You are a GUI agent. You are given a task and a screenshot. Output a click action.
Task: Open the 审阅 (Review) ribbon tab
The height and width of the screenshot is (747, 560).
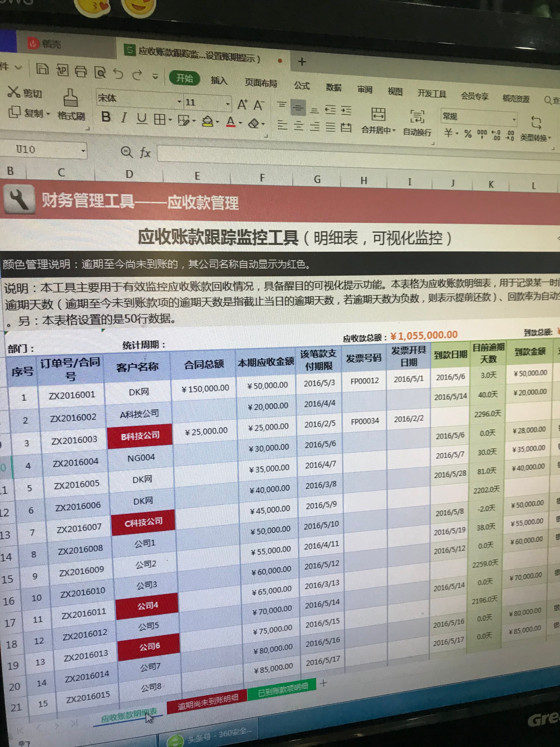coord(364,89)
